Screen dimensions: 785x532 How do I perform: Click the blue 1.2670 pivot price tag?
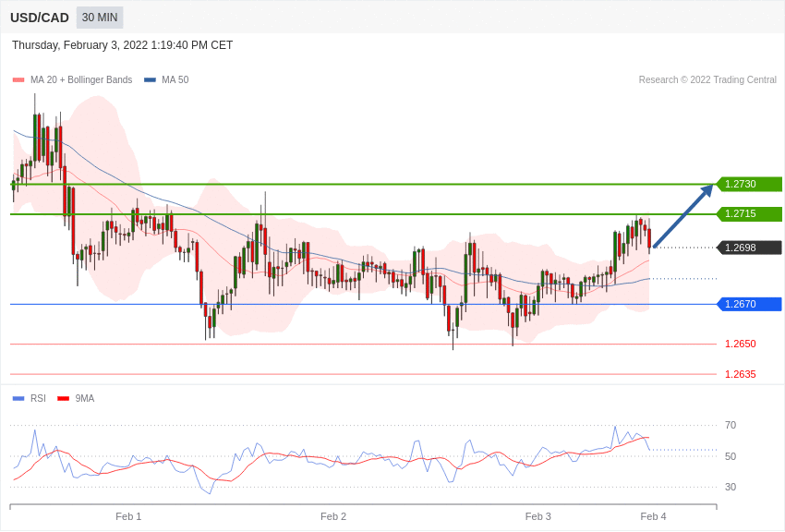(x=750, y=304)
